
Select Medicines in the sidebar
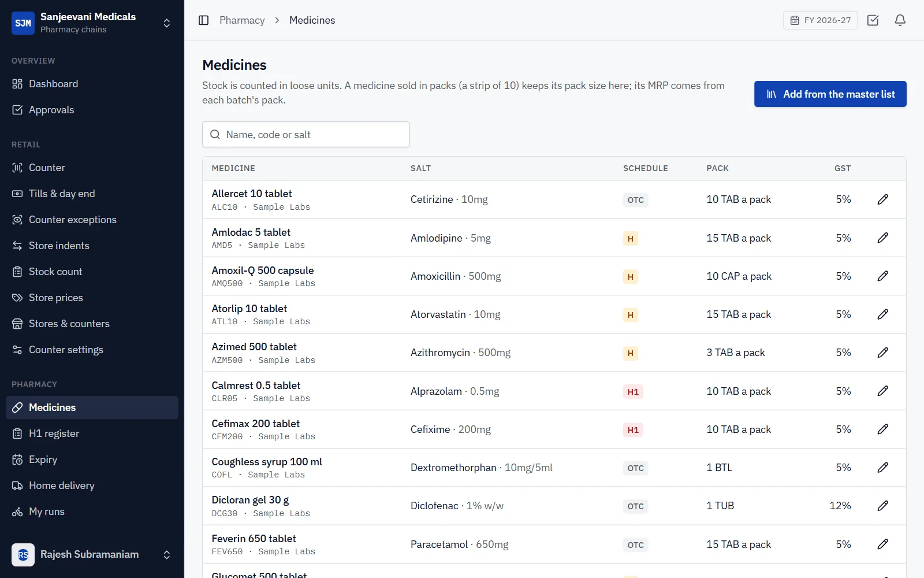click(x=92, y=407)
